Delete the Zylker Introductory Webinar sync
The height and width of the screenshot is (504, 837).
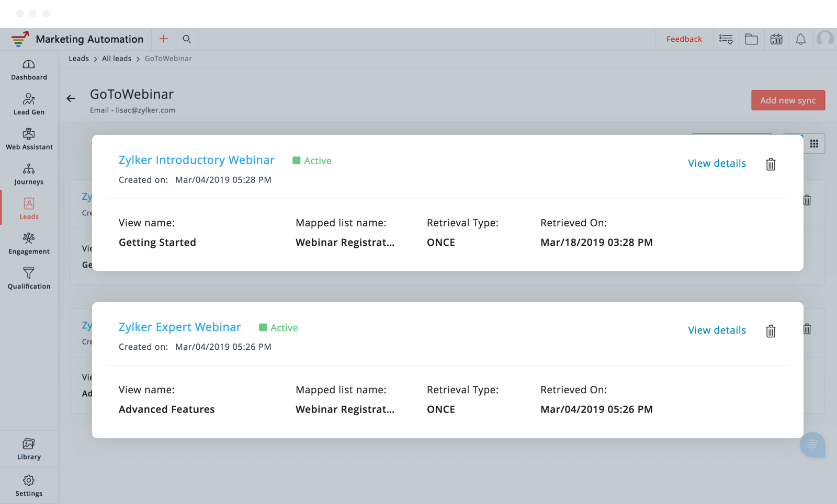(x=771, y=164)
